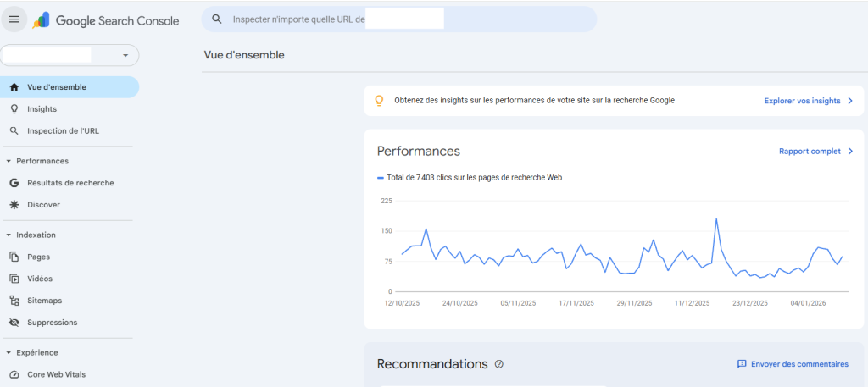Open Résultats de recherche report

pyautogui.click(x=70, y=183)
